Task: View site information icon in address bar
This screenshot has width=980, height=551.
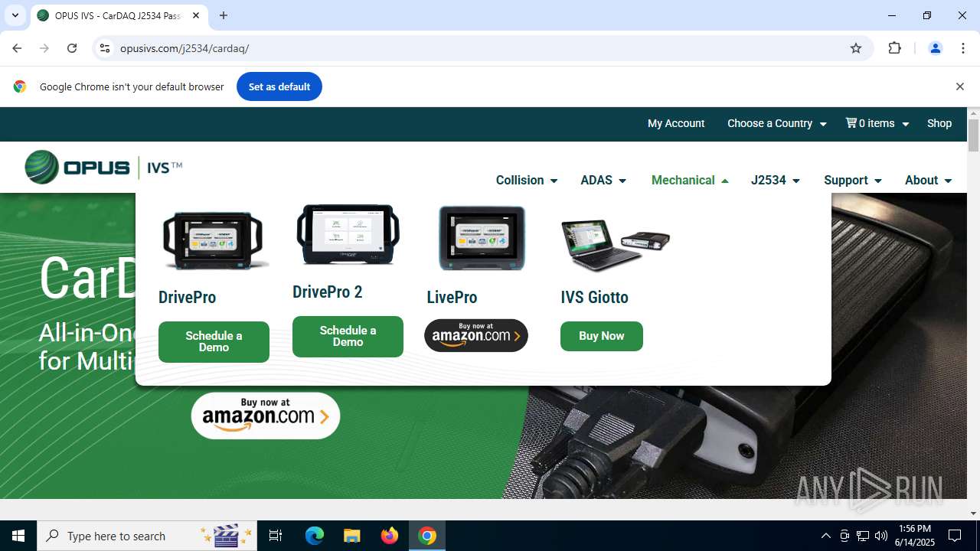Action: [106, 48]
